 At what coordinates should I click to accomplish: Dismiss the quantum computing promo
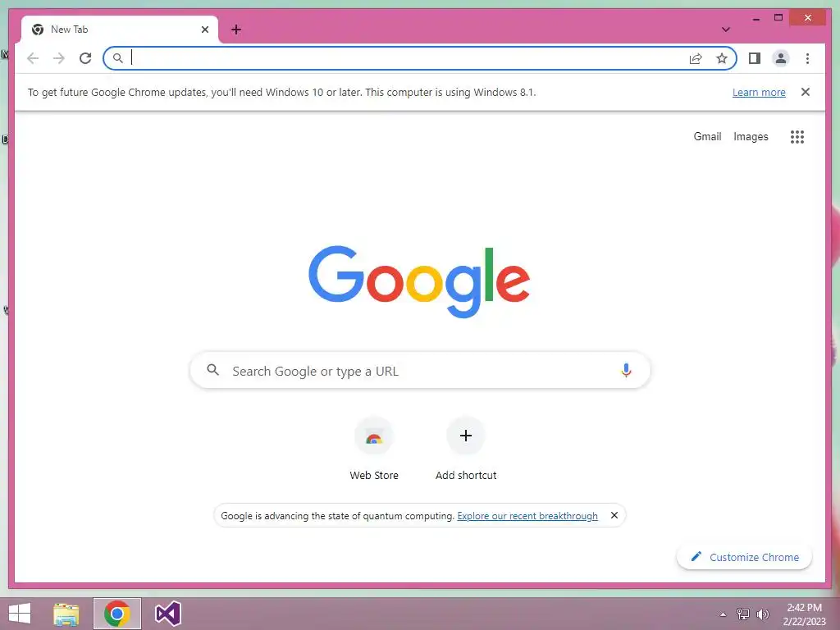614,515
